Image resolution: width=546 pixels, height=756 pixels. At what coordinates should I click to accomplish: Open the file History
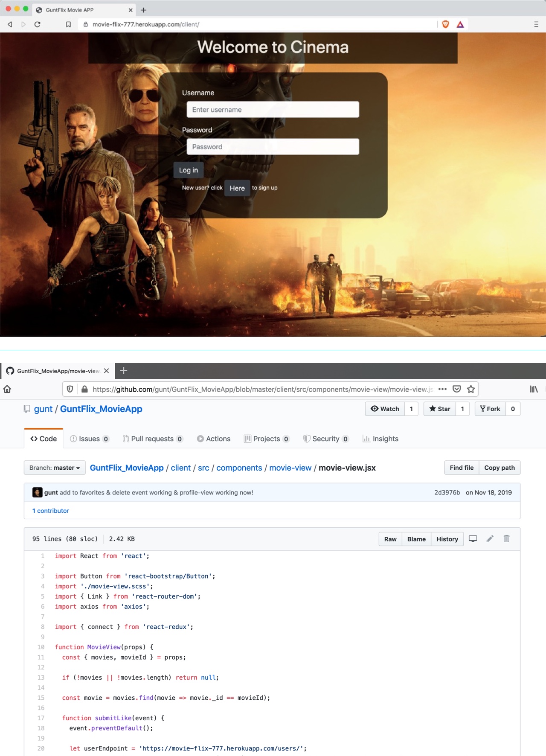[447, 539]
